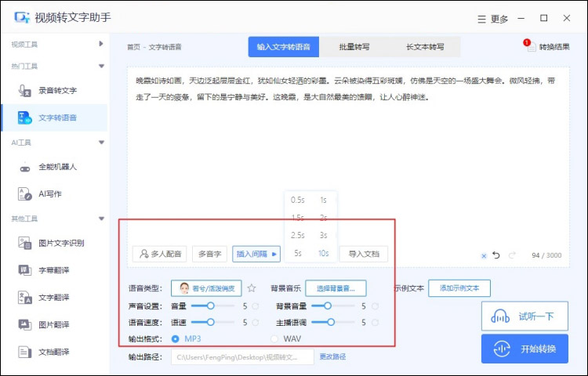Screen dimensions: 588x376
Task: Click 添加示例文本 button
Action: (x=459, y=288)
